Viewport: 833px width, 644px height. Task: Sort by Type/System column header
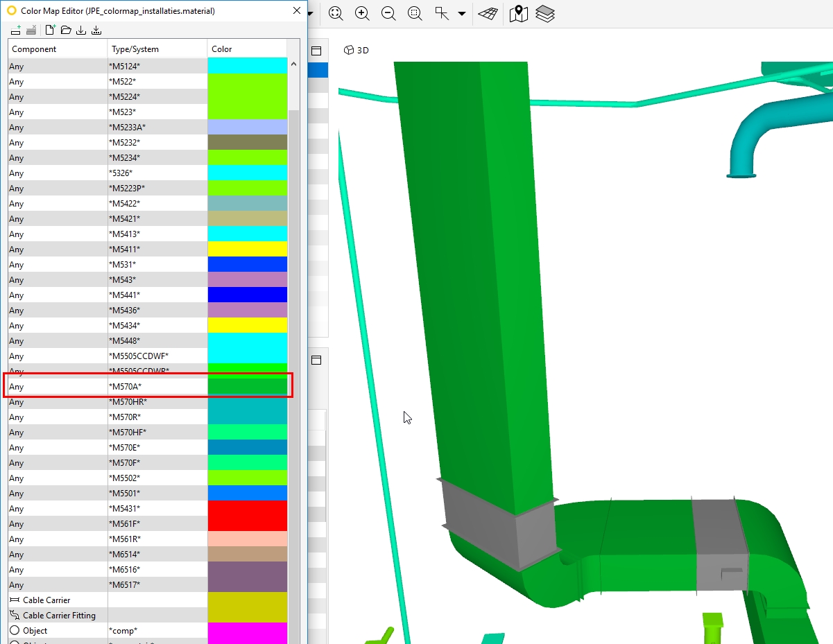157,49
